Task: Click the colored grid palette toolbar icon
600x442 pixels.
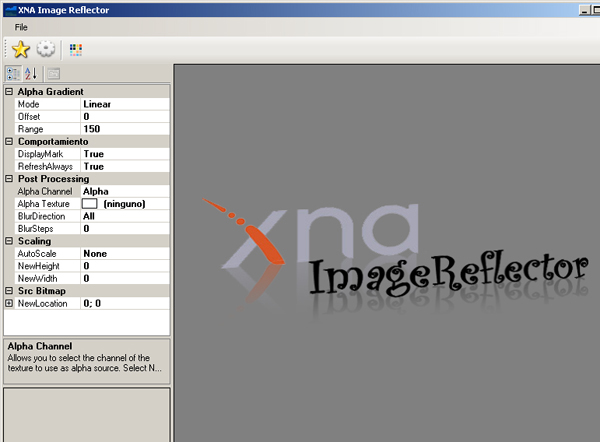Action: pos(76,50)
